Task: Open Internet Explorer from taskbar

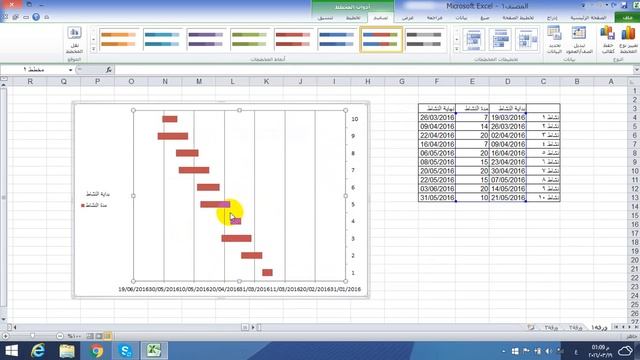Action: pyautogui.click(x=38, y=351)
